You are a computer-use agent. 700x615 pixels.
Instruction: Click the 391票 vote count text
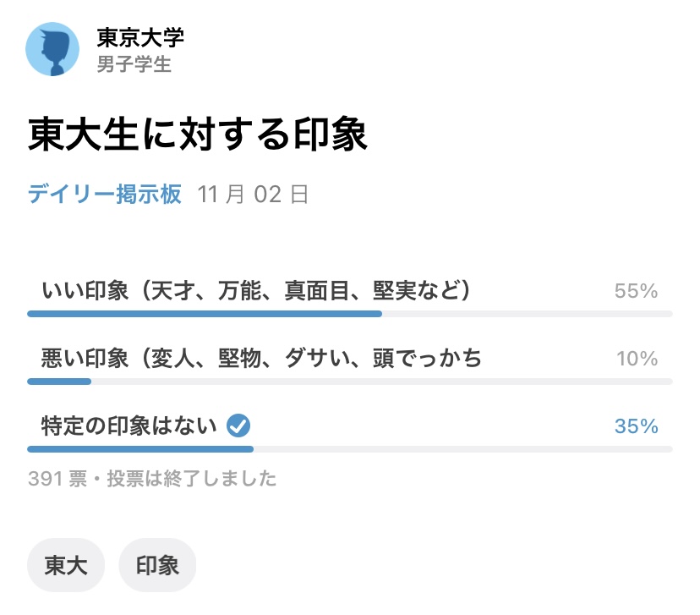point(53,479)
